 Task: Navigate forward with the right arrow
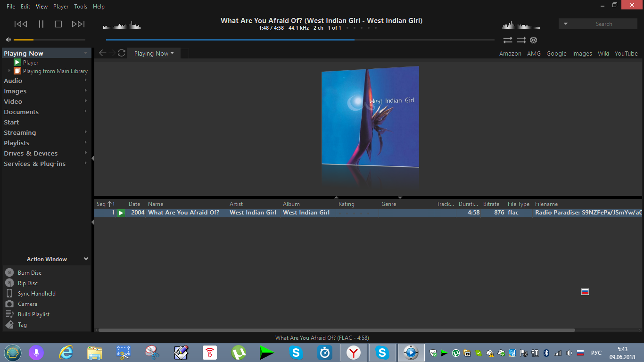112,53
